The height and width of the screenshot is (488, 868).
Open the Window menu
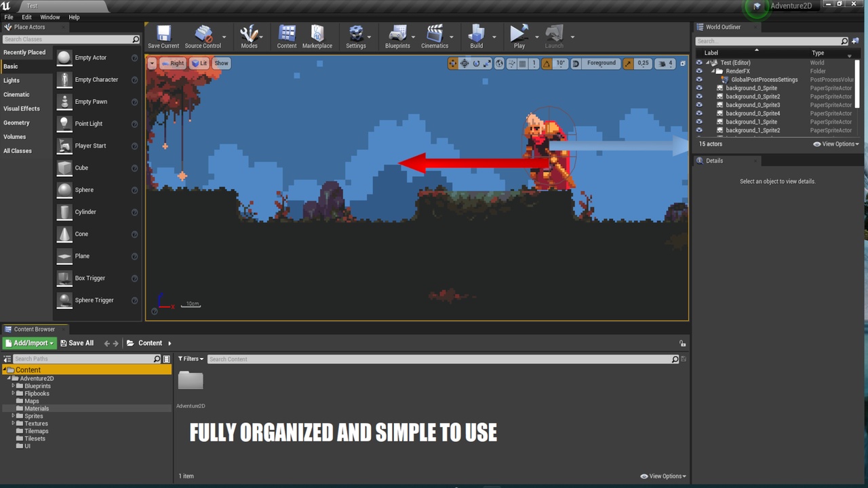click(x=50, y=17)
